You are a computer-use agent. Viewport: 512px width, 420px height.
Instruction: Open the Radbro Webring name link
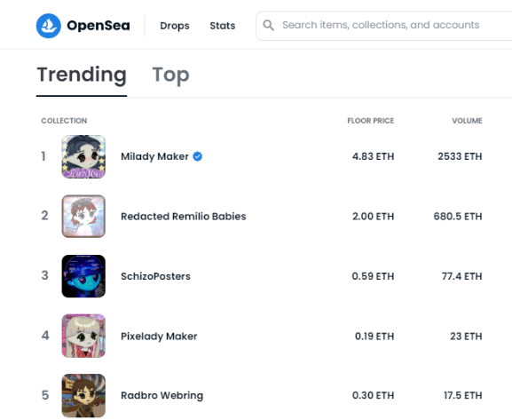click(162, 395)
